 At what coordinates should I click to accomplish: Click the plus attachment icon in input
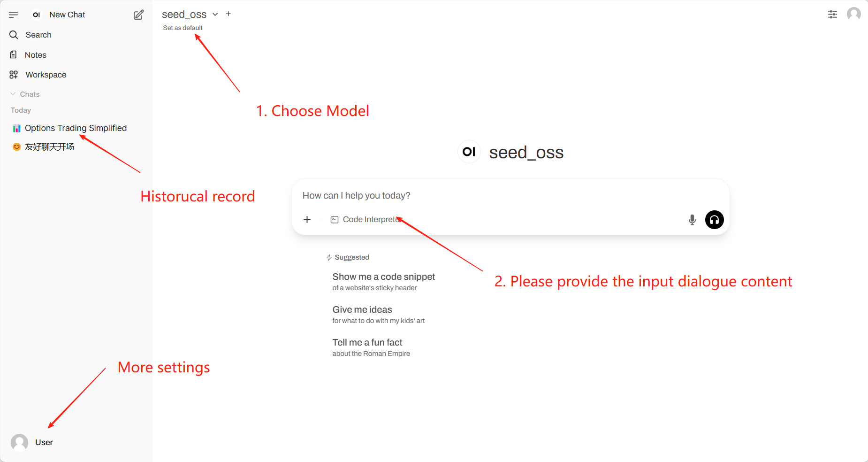click(307, 220)
